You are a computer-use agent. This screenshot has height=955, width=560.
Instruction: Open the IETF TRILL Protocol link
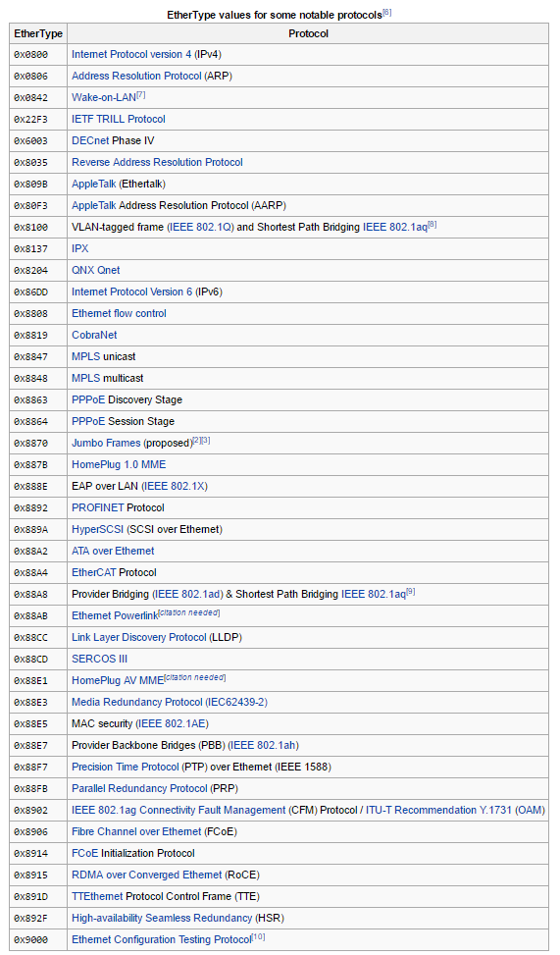pyautogui.click(x=118, y=120)
